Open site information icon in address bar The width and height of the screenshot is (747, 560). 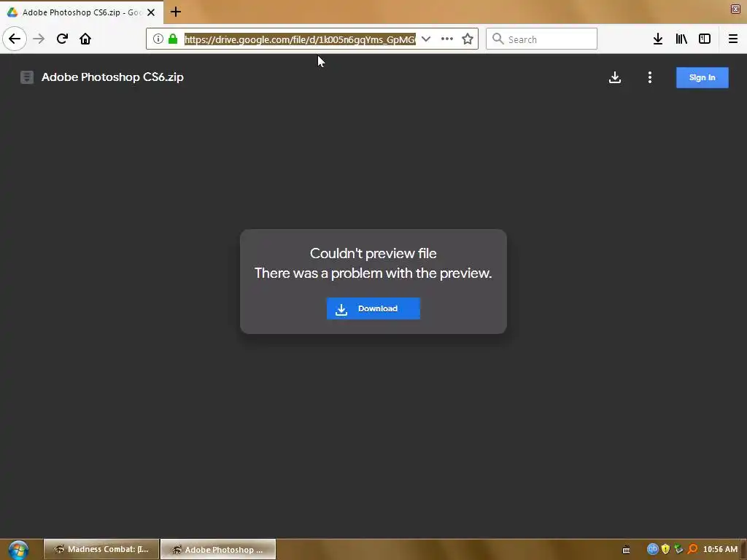tap(158, 39)
